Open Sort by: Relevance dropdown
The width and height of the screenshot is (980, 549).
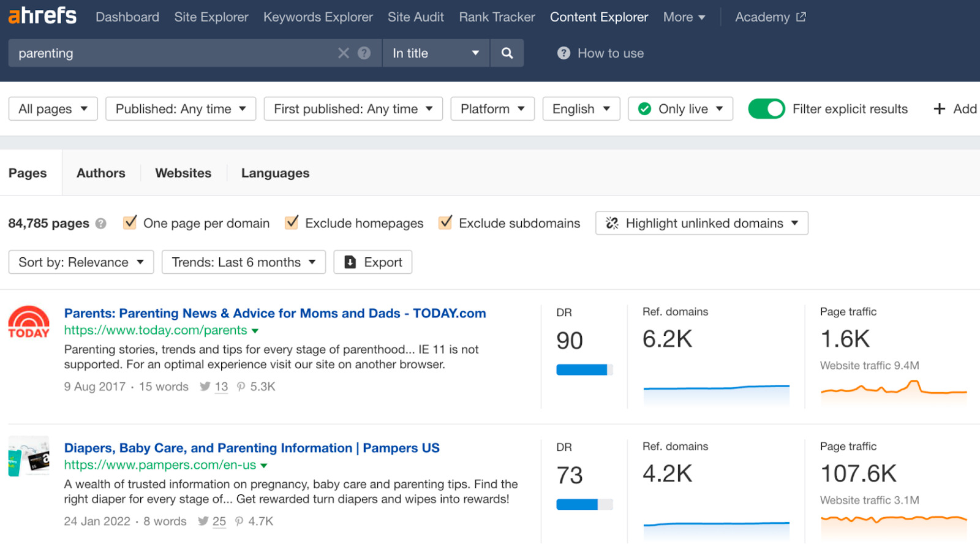(81, 262)
